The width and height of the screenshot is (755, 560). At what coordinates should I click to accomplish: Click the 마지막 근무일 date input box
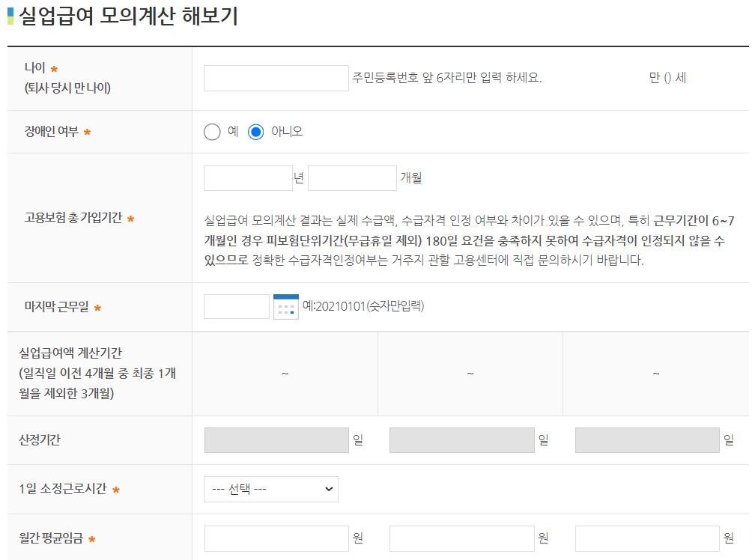click(x=235, y=305)
